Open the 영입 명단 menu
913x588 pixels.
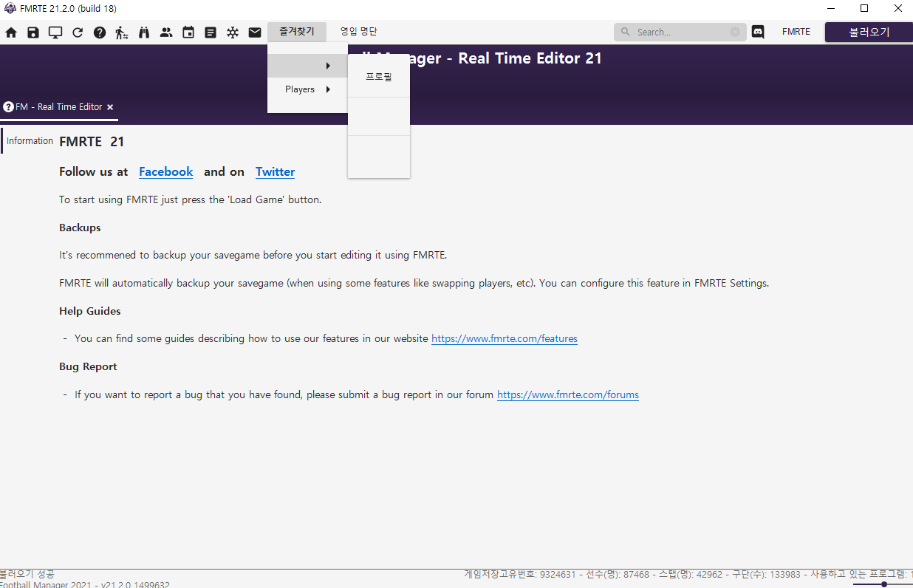(x=358, y=32)
